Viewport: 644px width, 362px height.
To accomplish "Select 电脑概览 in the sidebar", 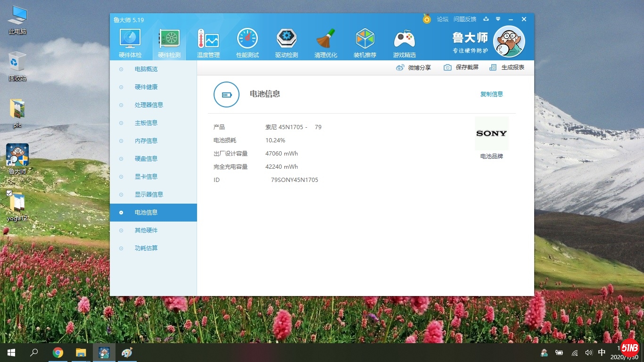I will pyautogui.click(x=146, y=69).
